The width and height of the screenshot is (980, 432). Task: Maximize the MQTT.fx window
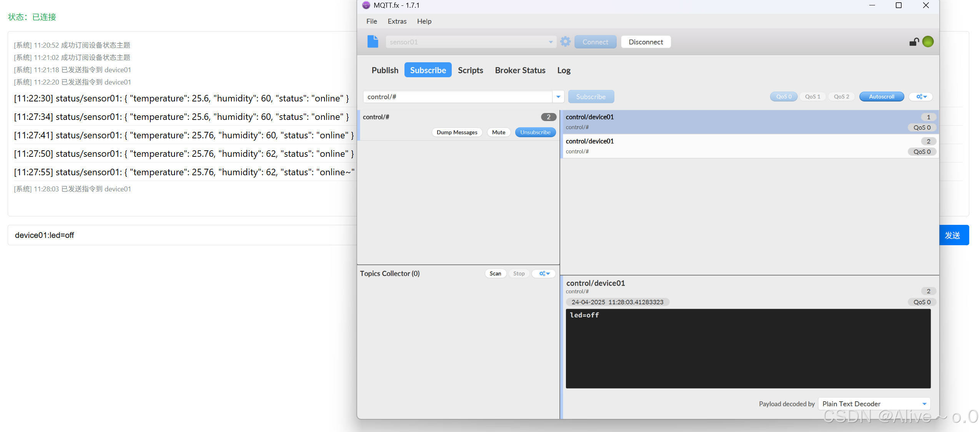(x=898, y=5)
